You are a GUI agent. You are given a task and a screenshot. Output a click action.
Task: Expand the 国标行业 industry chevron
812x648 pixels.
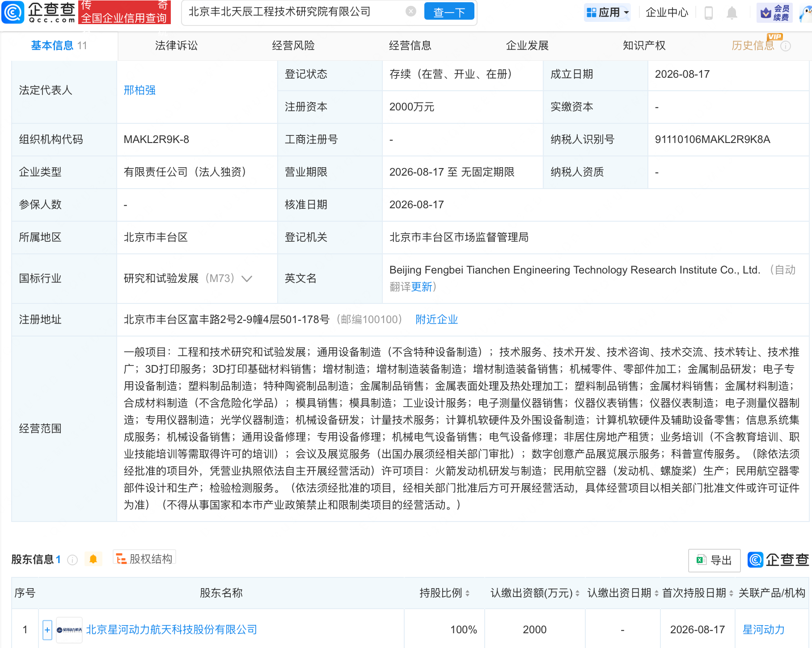(x=247, y=279)
